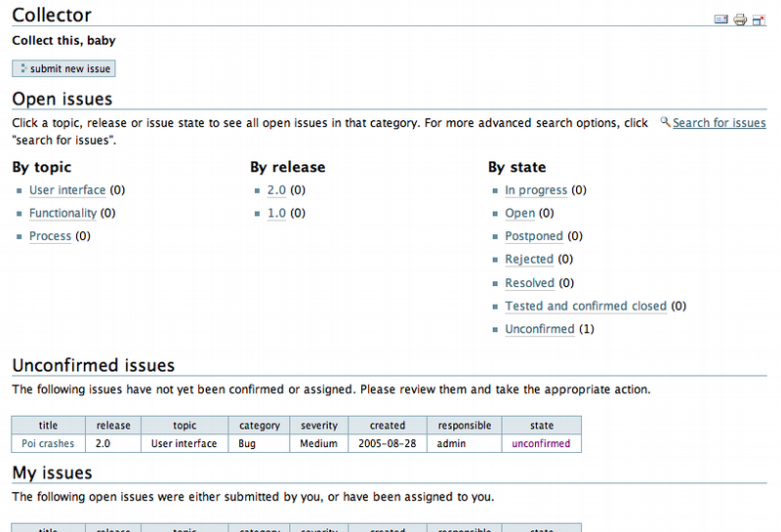View Resolved issues
This screenshot has width=781, height=532.
pos(529,283)
